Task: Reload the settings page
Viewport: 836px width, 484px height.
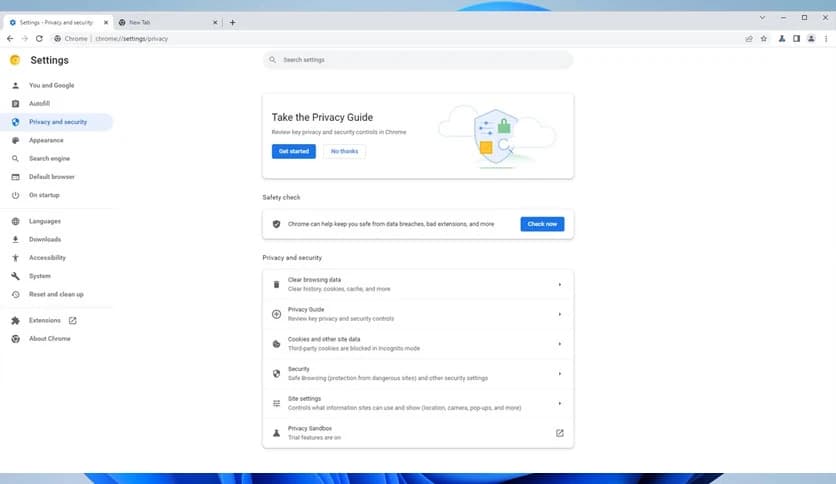Action: pyautogui.click(x=39, y=38)
